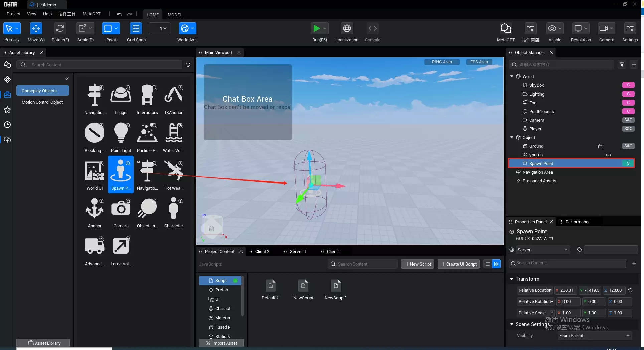Click the Import Asset button
The height and width of the screenshot is (350, 644).
tap(221, 343)
